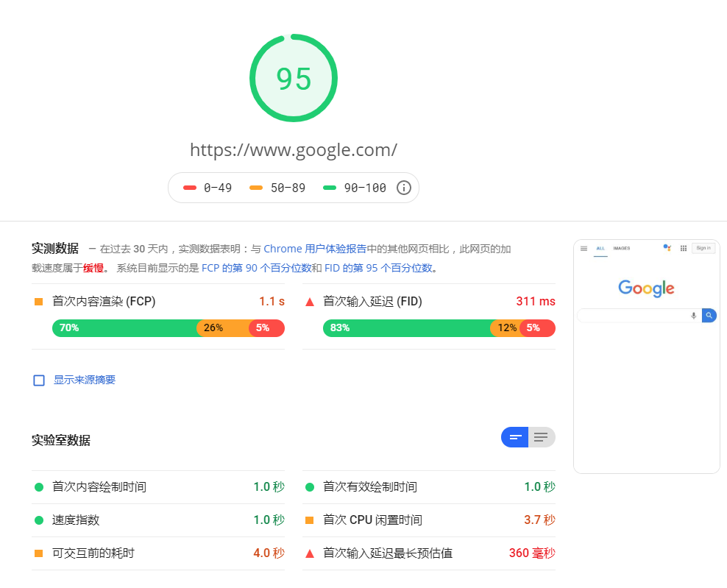Open the apps grid icon in the preview
This screenshot has height=588, width=727.
pos(684,248)
